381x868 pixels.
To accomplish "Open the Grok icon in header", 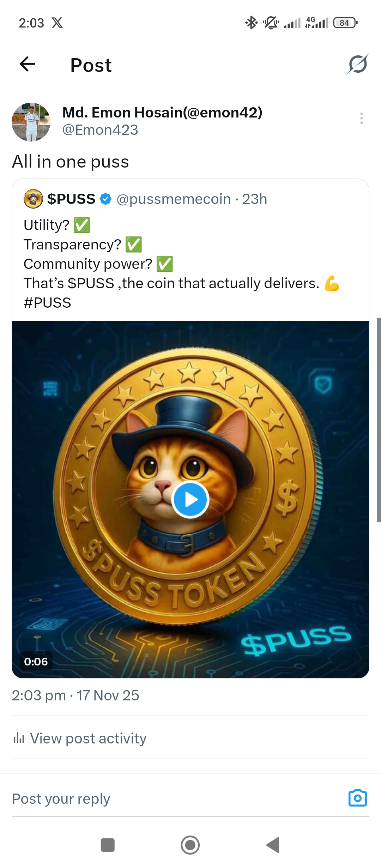I will pos(358,64).
